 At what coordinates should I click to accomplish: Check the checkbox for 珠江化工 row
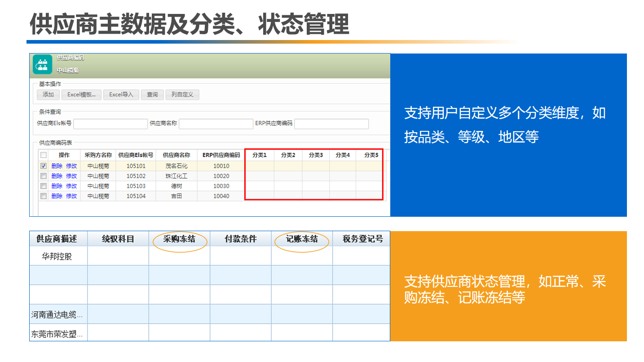pos(44,176)
